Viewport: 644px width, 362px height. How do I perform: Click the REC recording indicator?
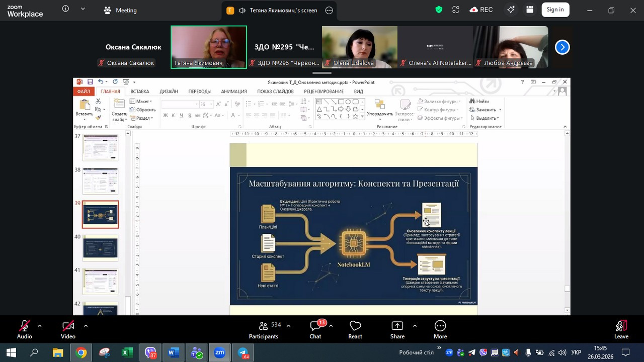coord(481,10)
